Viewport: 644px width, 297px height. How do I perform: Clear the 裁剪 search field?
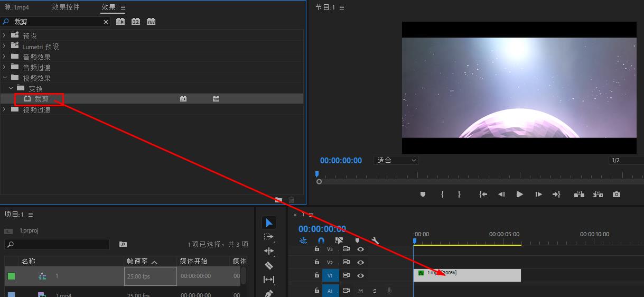tap(106, 22)
